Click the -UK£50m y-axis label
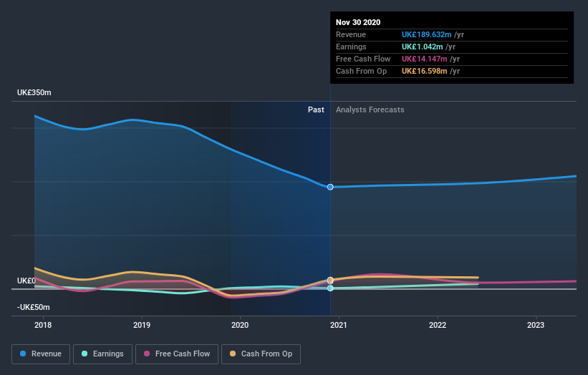This screenshot has height=375, width=588. tap(34, 307)
